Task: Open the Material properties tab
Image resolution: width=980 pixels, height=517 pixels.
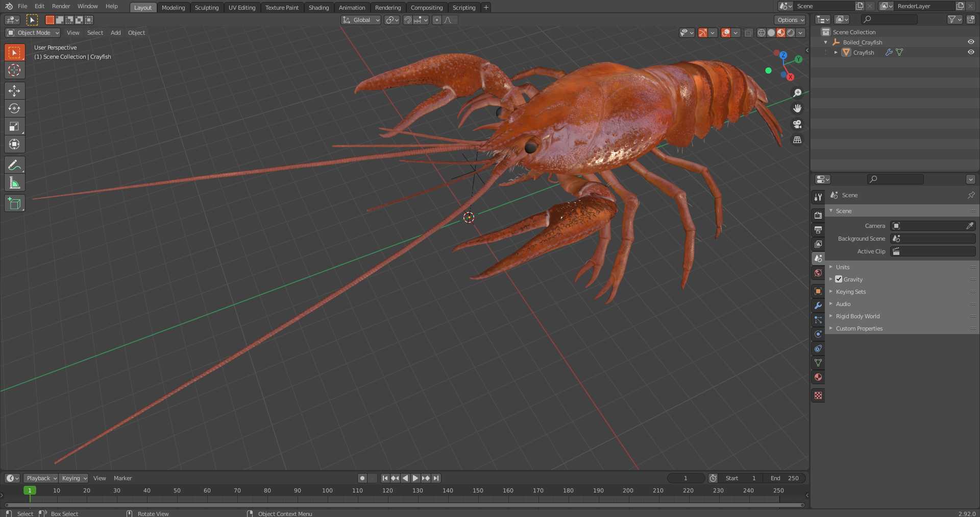Action: coord(818,377)
